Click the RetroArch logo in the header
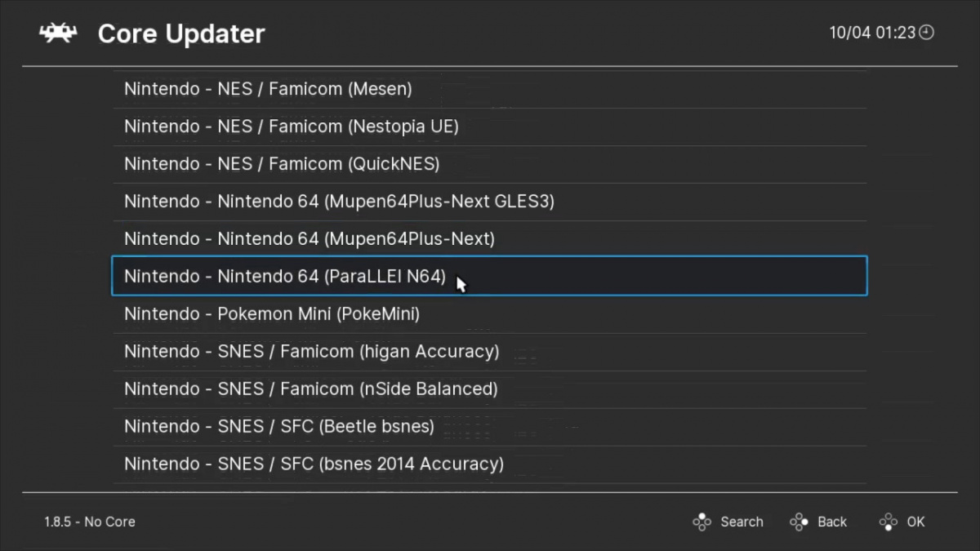Viewport: 980px width, 551px height. [x=57, y=33]
